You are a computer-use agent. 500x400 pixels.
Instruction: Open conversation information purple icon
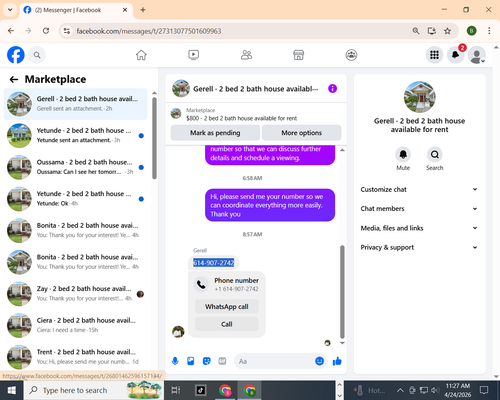333,89
